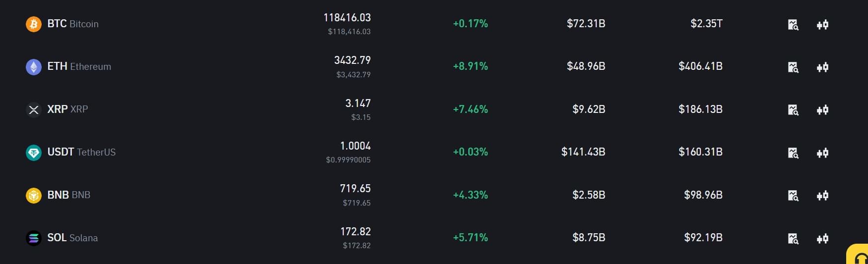Viewport: 868px width, 264px height.
Task: Click the SOL detail search icon
Action: (x=793, y=238)
